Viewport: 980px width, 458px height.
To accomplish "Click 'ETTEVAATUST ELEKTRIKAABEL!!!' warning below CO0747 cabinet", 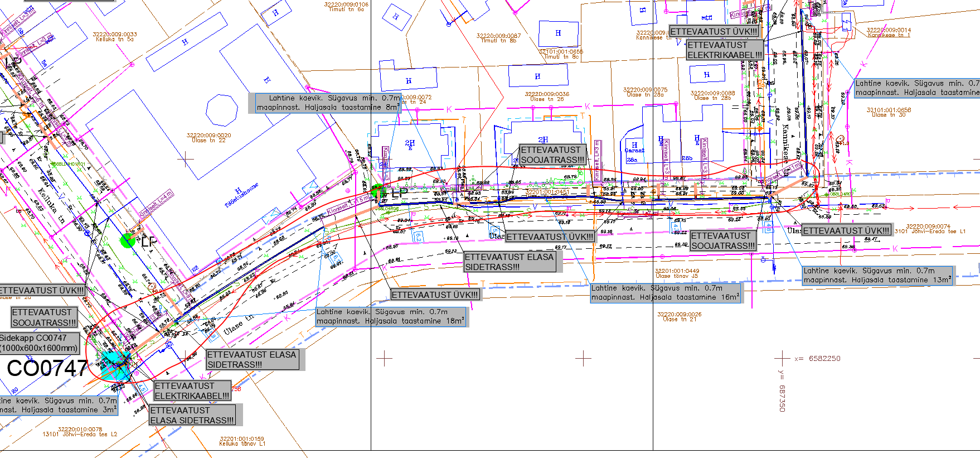I will [x=192, y=390].
